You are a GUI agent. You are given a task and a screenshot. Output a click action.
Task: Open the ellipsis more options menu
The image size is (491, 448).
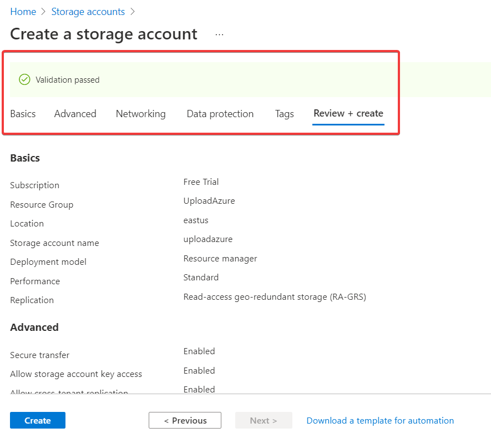[x=219, y=34]
